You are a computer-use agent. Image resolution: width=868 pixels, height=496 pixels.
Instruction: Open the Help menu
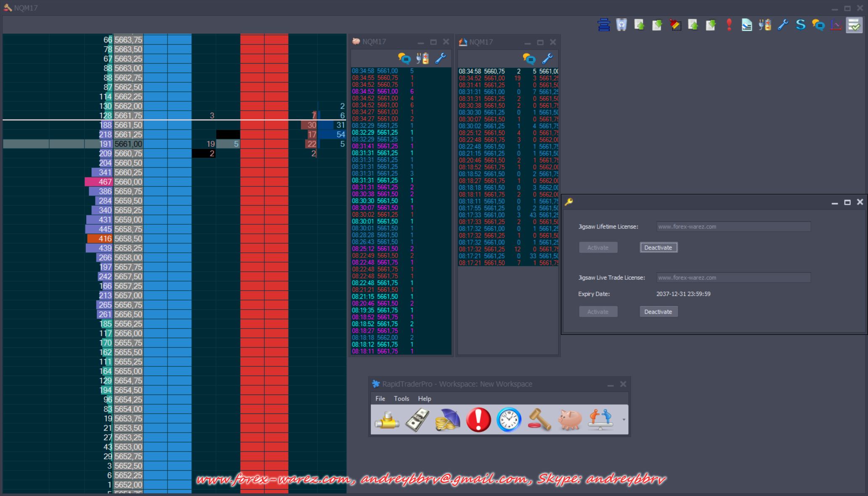pos(424,398)
